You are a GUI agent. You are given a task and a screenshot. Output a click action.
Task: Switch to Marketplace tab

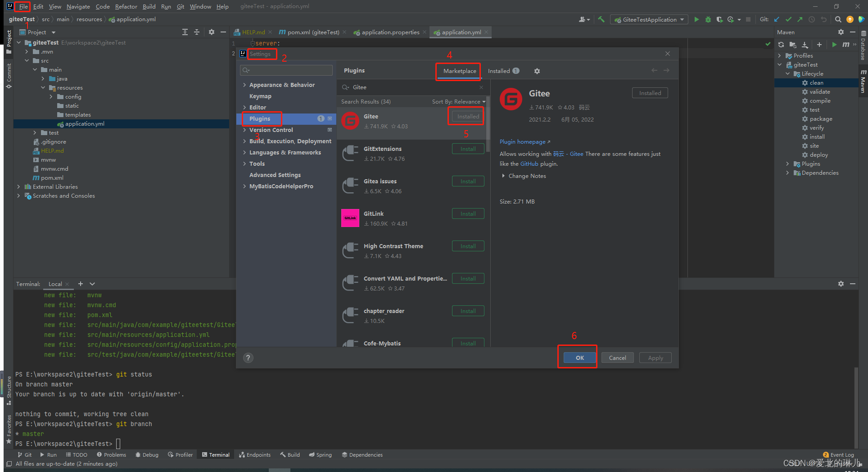tap(460, 71)
